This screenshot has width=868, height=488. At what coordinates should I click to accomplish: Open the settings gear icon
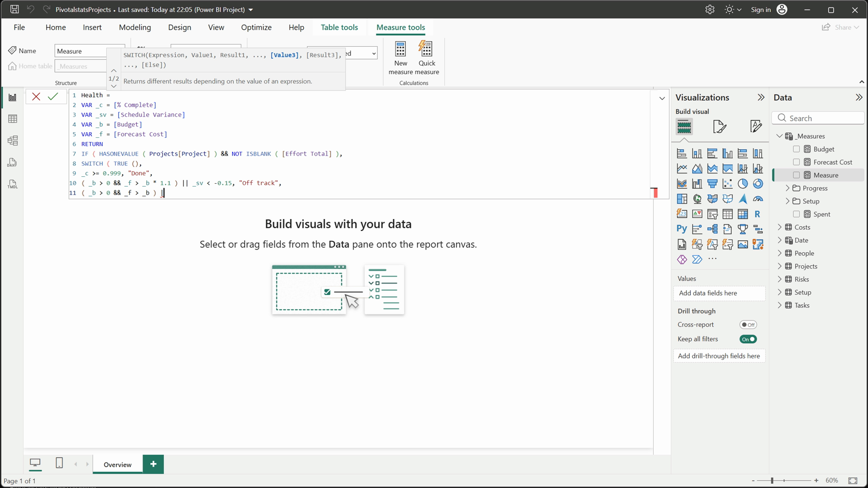click(710, 9)
